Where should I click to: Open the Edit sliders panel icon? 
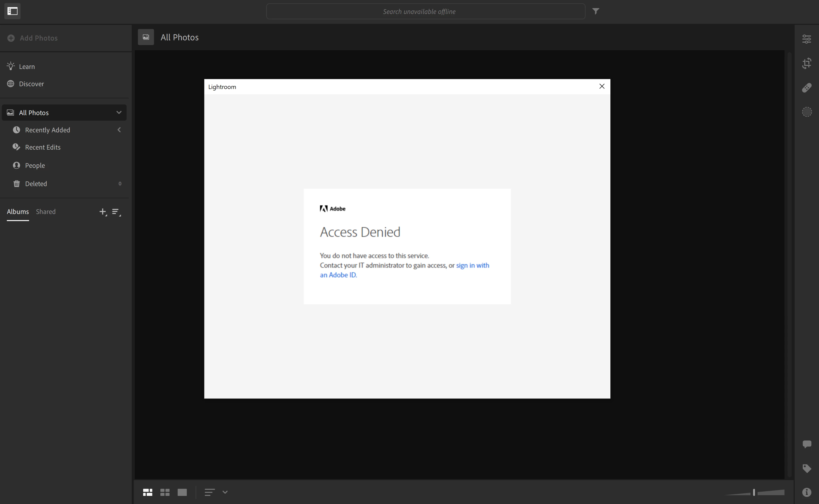coord(806,39)
